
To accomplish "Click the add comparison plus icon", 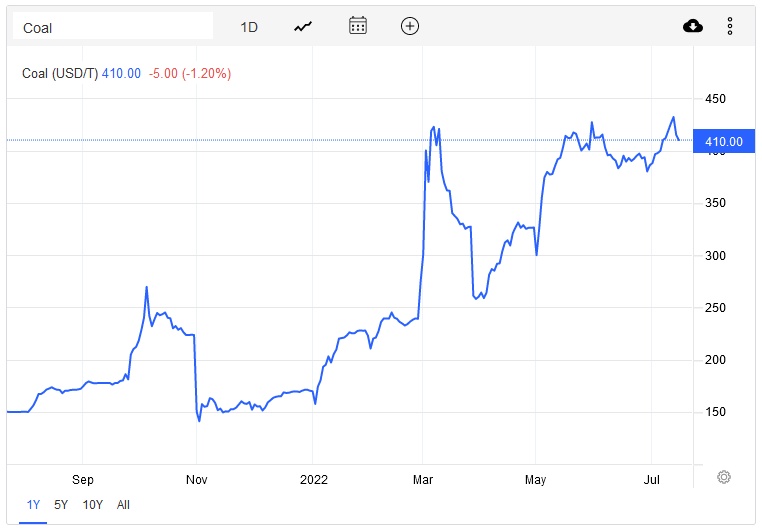I will pos(409,27).
